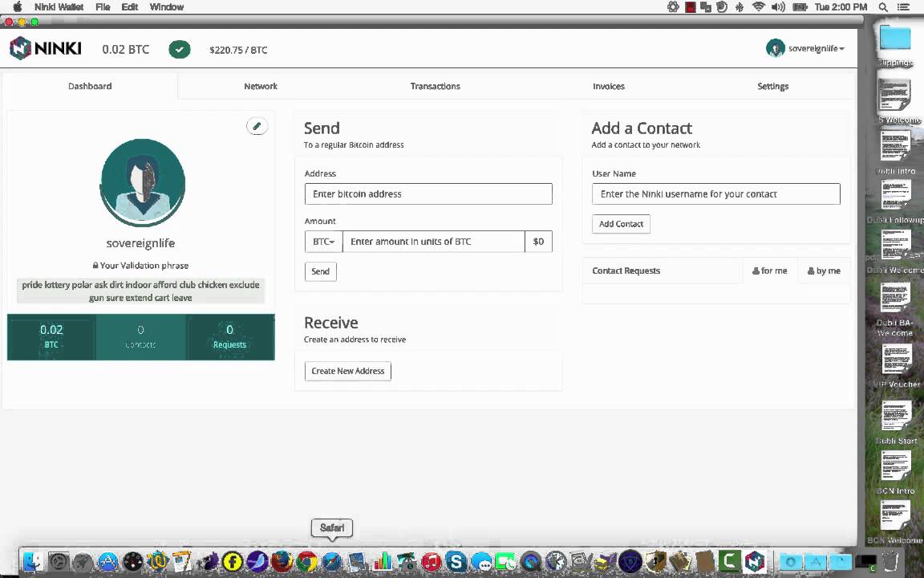Open the Apple menu

pyautogui.click(x=17, y=7)
